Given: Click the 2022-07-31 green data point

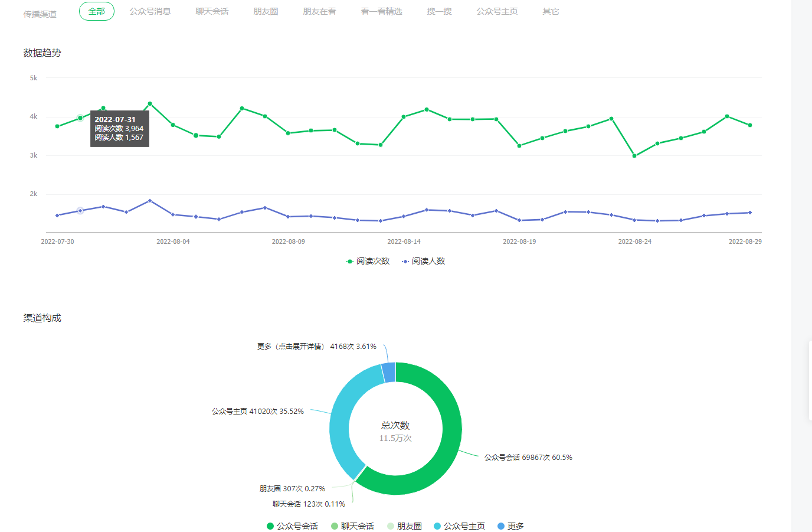Looking at the screenshot, I should [80, 118].
